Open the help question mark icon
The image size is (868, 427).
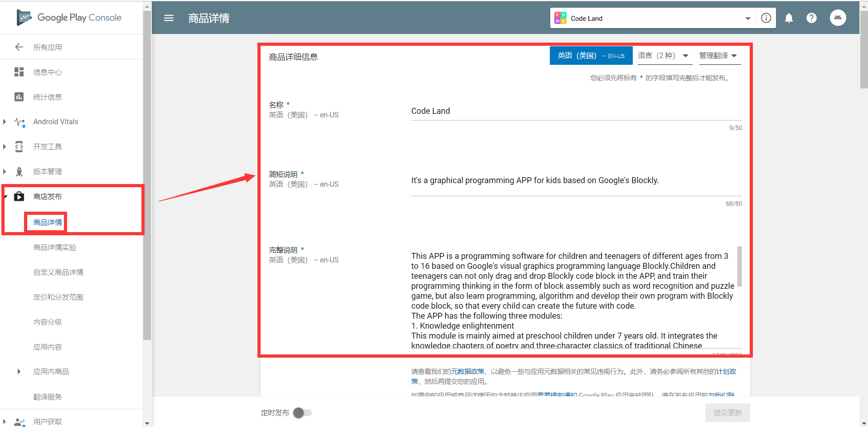pyautogui.click(x=812, y=18)
